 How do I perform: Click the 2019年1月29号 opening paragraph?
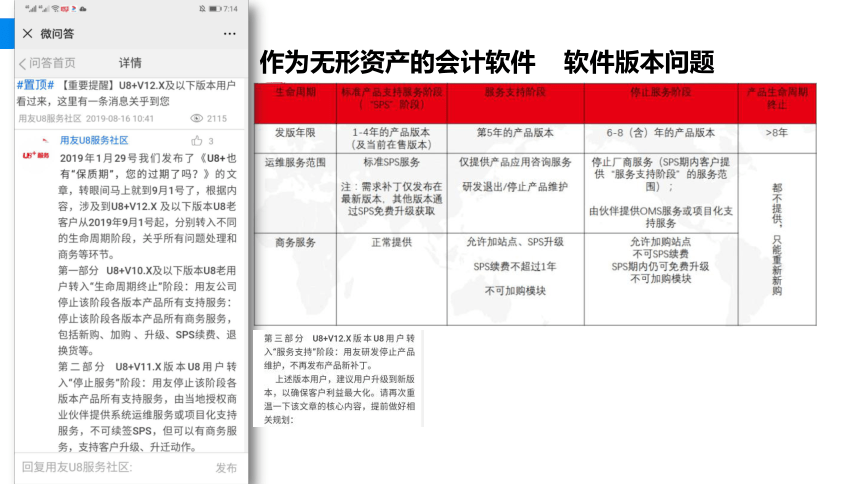pyautogui.click(x=147, y=206)
